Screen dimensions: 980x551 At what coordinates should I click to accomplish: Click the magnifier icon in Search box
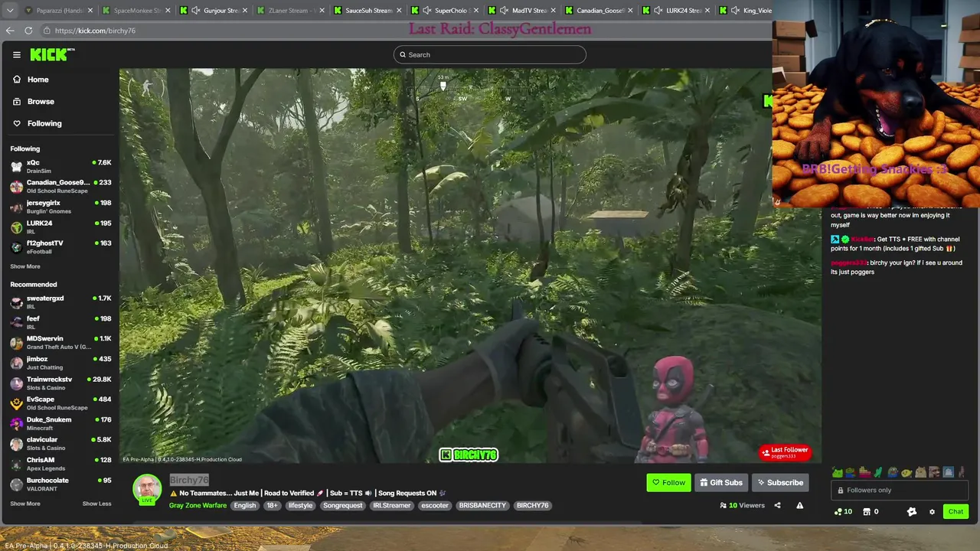tap(403, 54)
